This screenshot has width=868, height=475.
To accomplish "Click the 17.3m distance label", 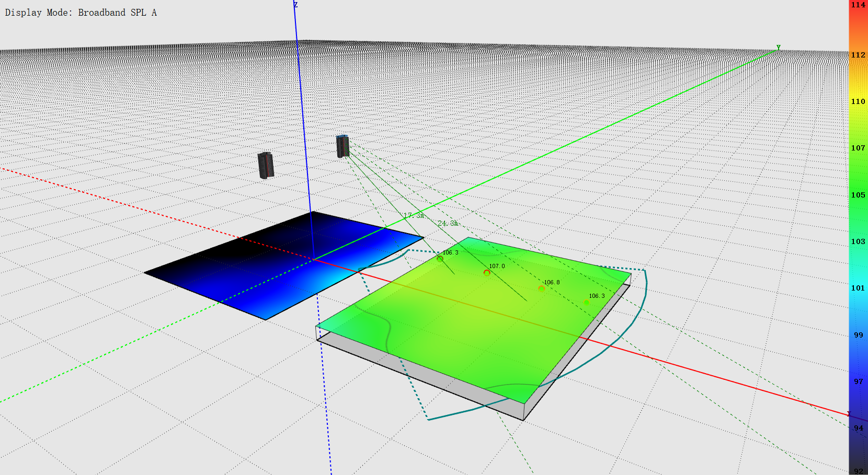I will pyautogui.click(x=414, y=215).
